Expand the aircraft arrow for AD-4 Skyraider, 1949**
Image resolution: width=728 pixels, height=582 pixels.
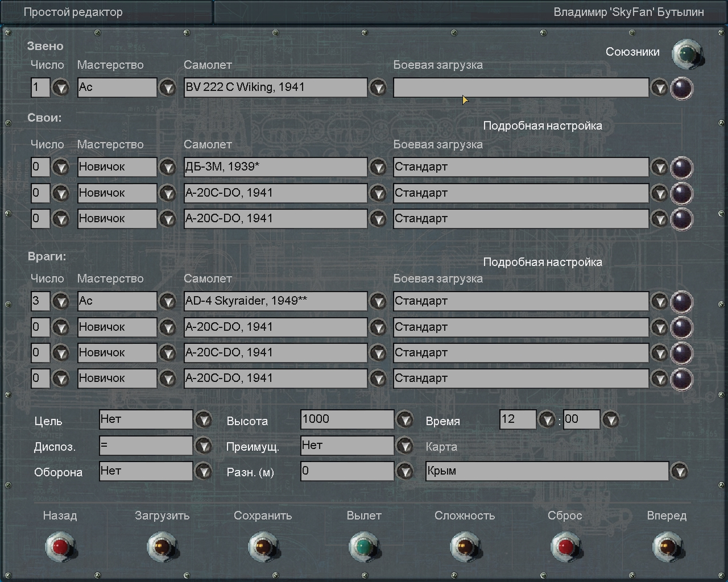tap(378, 302)
